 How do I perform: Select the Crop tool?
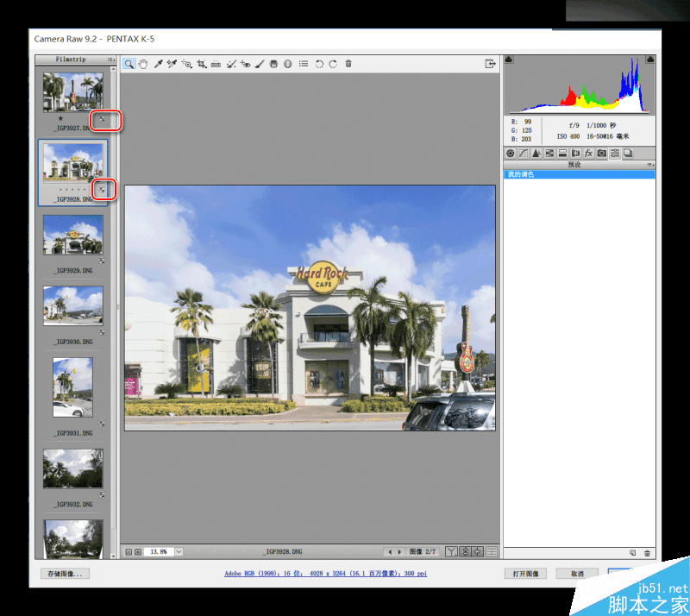click(202, 65)
